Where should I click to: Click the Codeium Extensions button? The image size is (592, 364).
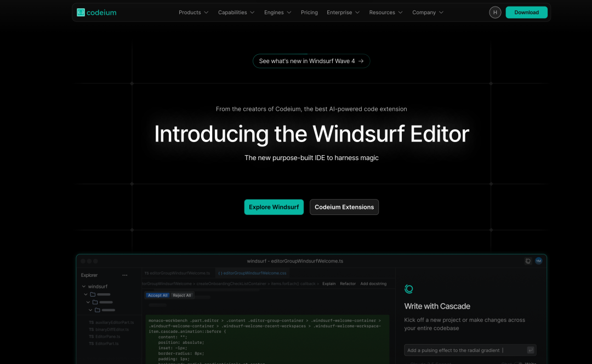point(344,207)
